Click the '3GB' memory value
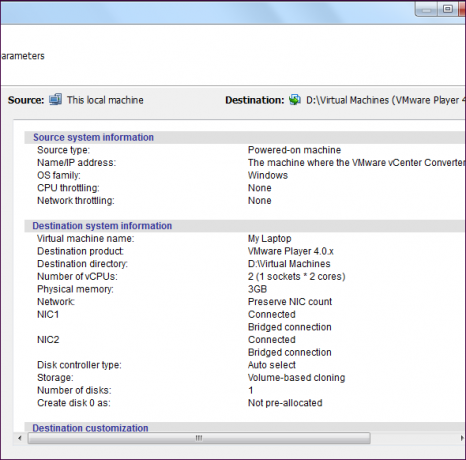The width and height of the screenshot is (466, 460). 257,289
